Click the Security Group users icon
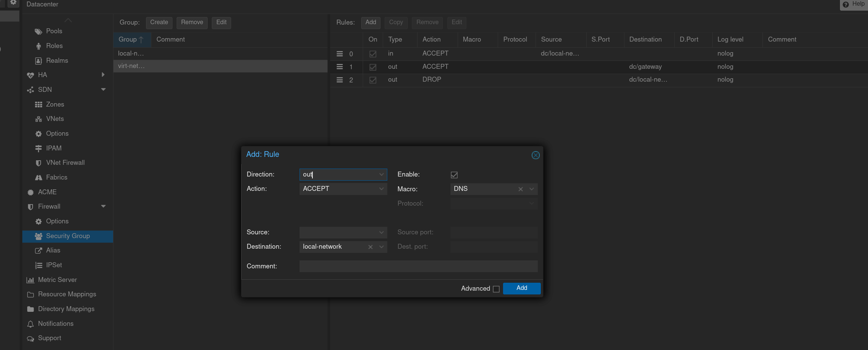868x350 pixels. [x=38, y=236]
